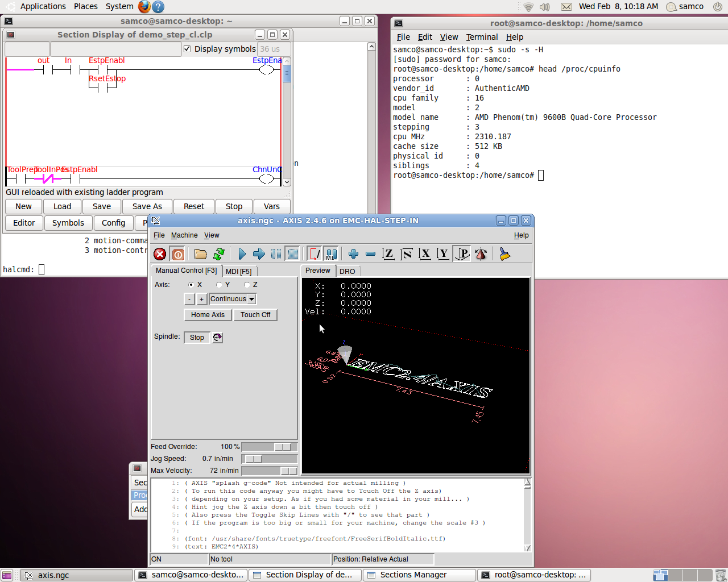Click the power icon in top panel

point(717,7)
